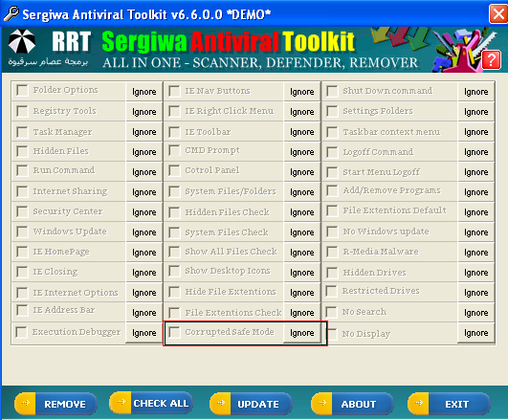Click Ignore beside No Display
The width and height of the screenshot is (508, 420).
coord(475,333)
